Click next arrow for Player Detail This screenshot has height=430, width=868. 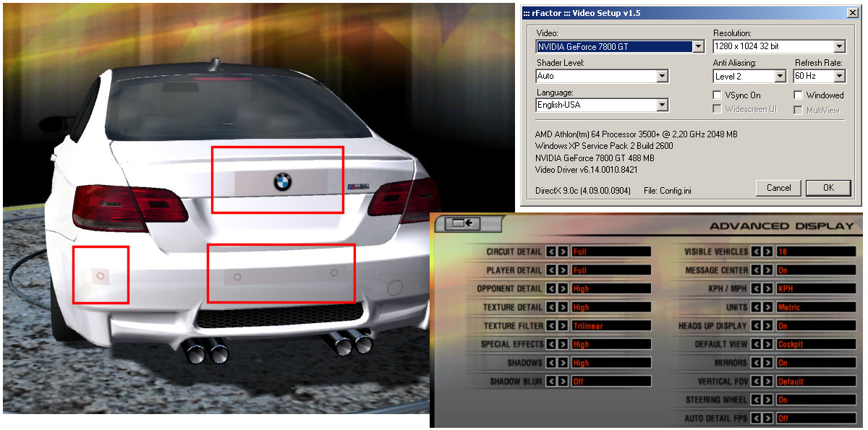563,270
